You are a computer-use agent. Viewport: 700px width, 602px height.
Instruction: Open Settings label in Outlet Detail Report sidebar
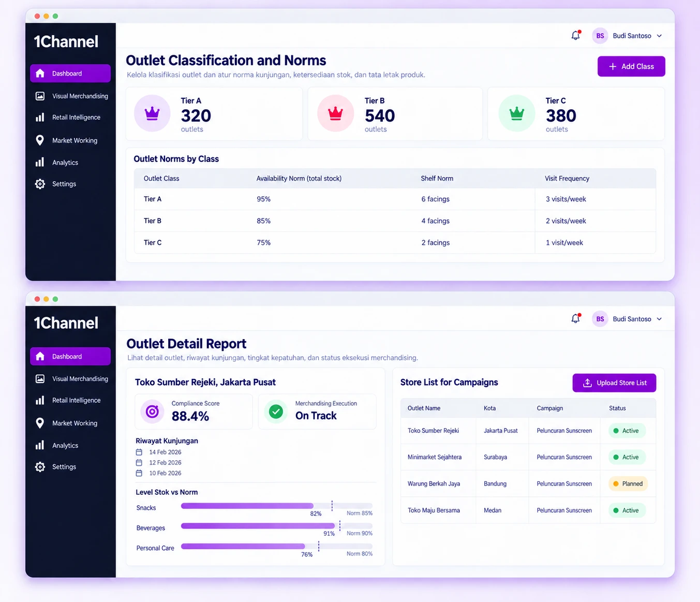coord(64,467)
